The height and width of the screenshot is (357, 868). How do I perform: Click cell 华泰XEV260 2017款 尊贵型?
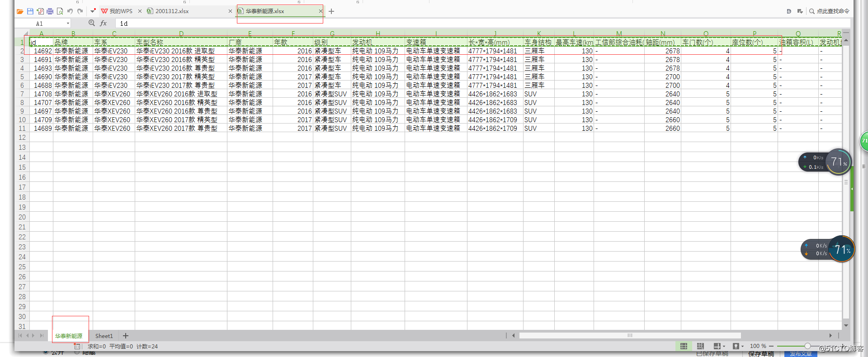click(181, 129)
